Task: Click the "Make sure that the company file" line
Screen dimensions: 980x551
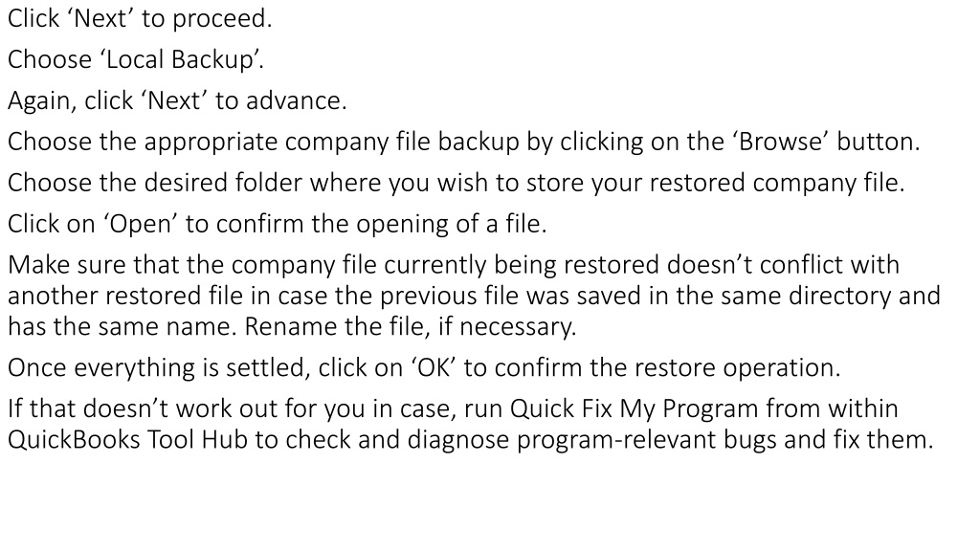Action: click(x=454, y=266)
